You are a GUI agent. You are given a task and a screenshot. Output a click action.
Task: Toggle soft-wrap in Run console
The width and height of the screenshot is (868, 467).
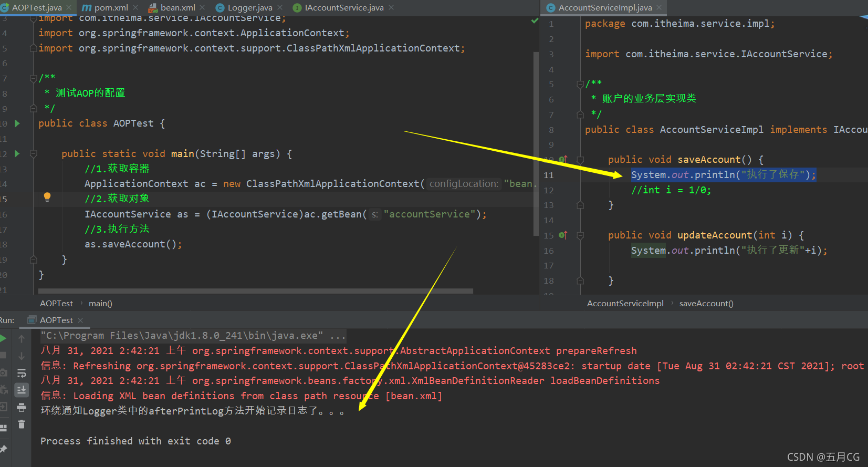pos(22,373)
